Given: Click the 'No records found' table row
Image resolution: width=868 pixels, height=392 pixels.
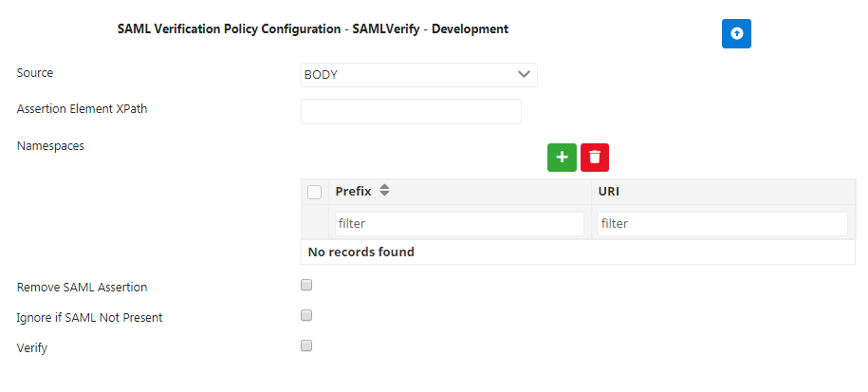Looking at the screenshot, I should pyautogui.click(x=578, y=252).
